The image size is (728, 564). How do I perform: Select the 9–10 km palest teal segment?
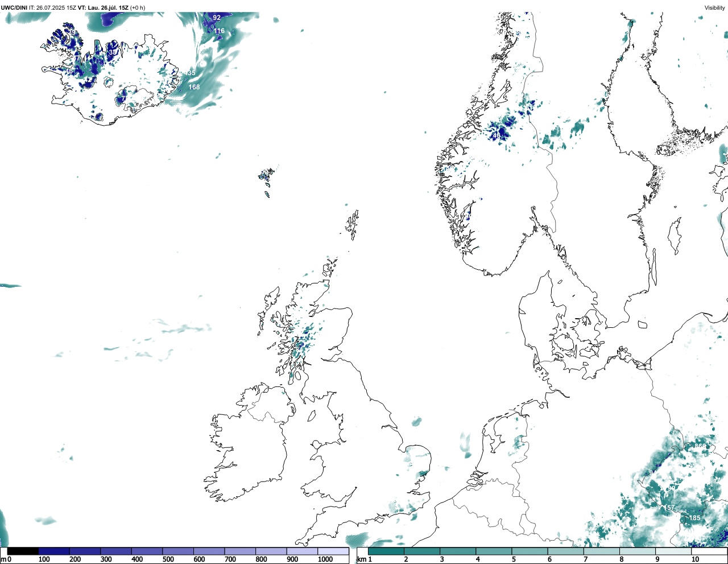(673, 551)
